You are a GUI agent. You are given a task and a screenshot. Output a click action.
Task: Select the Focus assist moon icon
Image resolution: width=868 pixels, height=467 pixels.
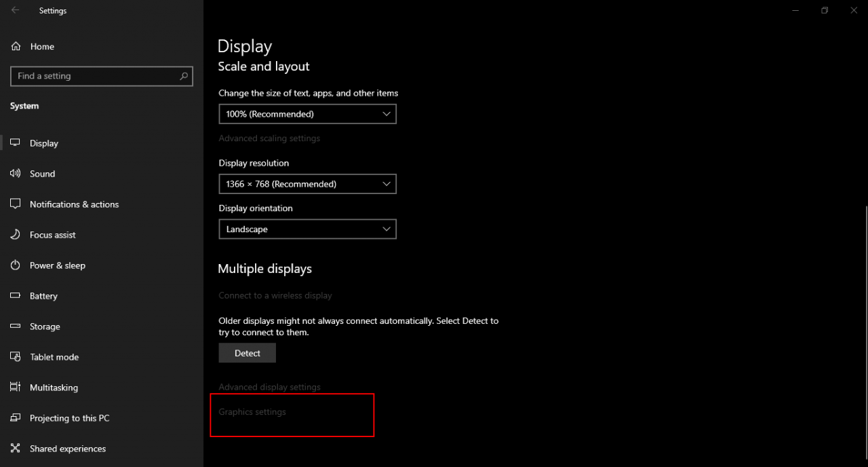[16, 235]
